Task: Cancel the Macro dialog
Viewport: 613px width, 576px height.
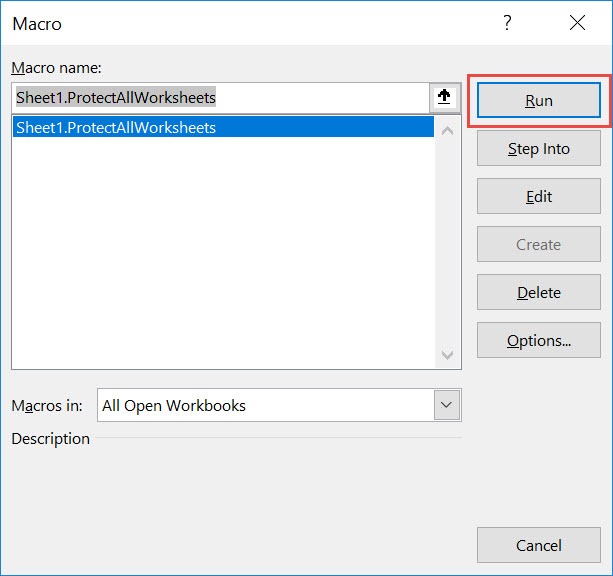Action: pyautogui.click(x=538, y=545)
